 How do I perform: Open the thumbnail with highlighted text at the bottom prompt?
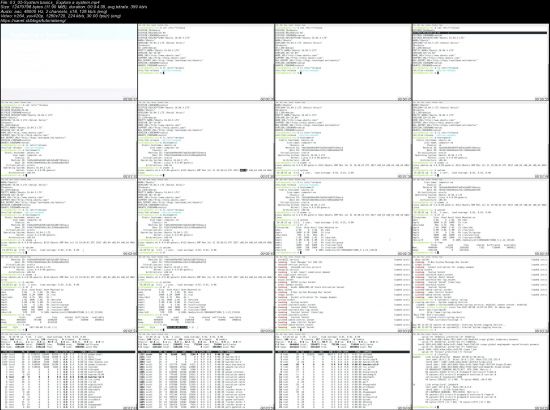[206, 294]
